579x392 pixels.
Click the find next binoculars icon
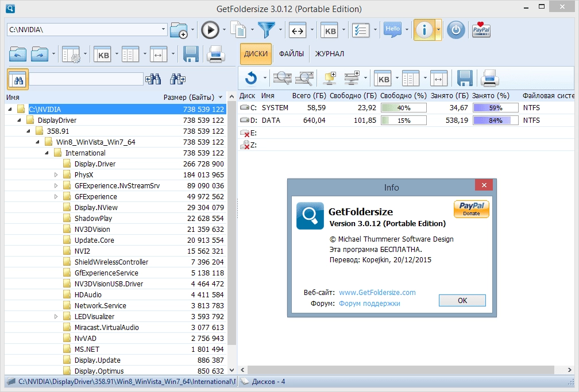[177, 79]
